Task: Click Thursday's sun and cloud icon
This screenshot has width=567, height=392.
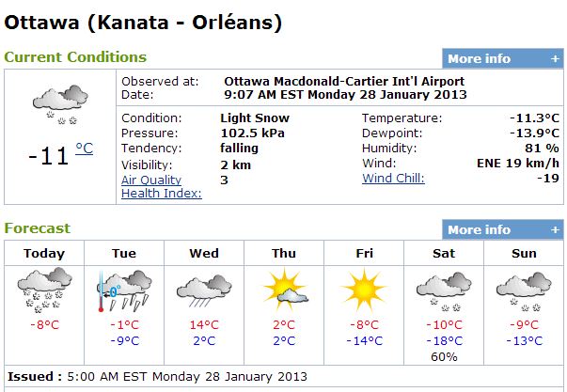Action: (x=285, y=290)
